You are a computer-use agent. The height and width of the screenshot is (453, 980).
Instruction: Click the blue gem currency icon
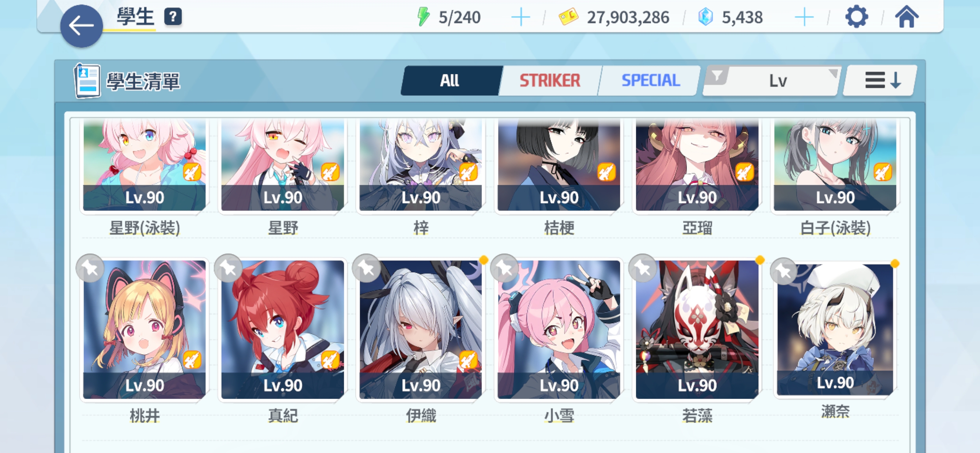[705, 17]
